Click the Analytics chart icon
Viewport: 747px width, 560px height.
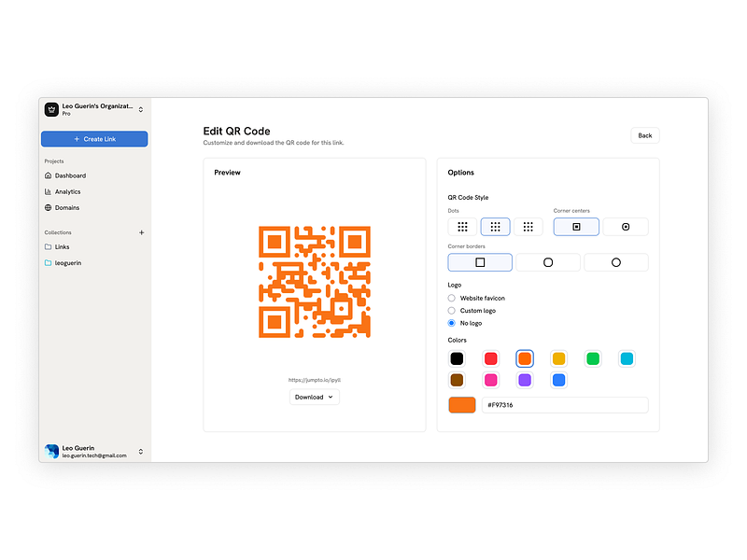coord(49,192)
